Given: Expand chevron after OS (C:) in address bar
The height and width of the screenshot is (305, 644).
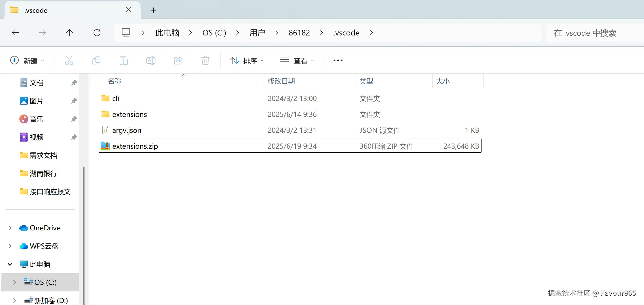Looking at the screenshot, I should click(x=238, y=33).
